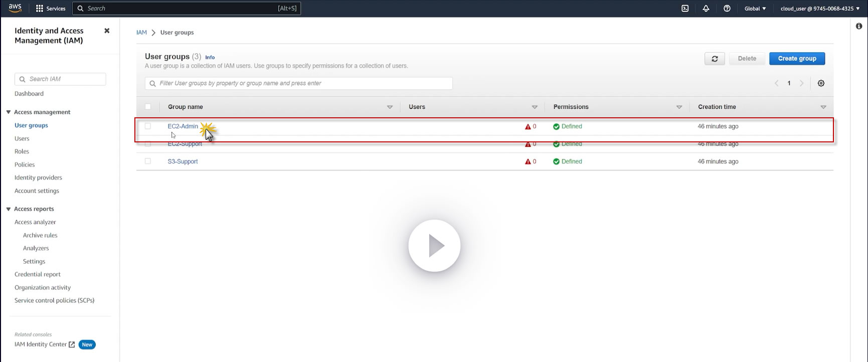Check the EC2-Admin group checkbox
This screenshot has height=362, width=868.
(x=147, y=126)
